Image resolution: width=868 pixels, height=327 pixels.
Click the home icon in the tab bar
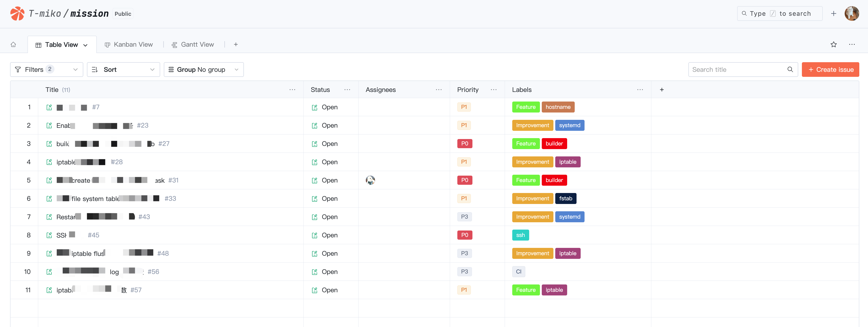(13, 44)
